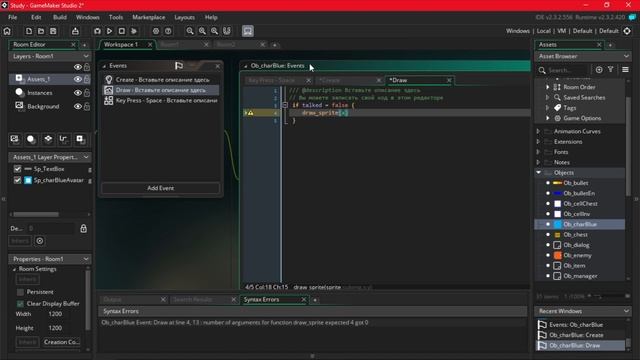Image resolution: width=640 pixels, height=360 pixels.
Task: Switch to Workspace 1 tab
Action: pos(121,44)
